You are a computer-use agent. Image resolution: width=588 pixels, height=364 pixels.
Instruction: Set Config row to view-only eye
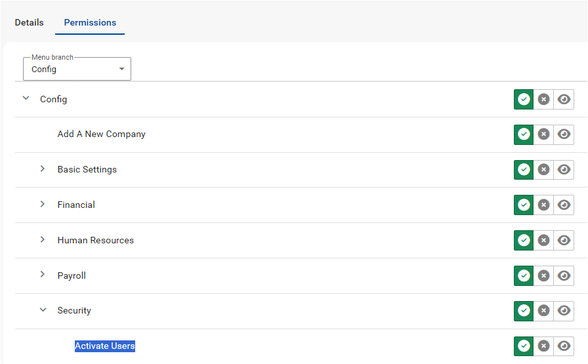[564, 99]
